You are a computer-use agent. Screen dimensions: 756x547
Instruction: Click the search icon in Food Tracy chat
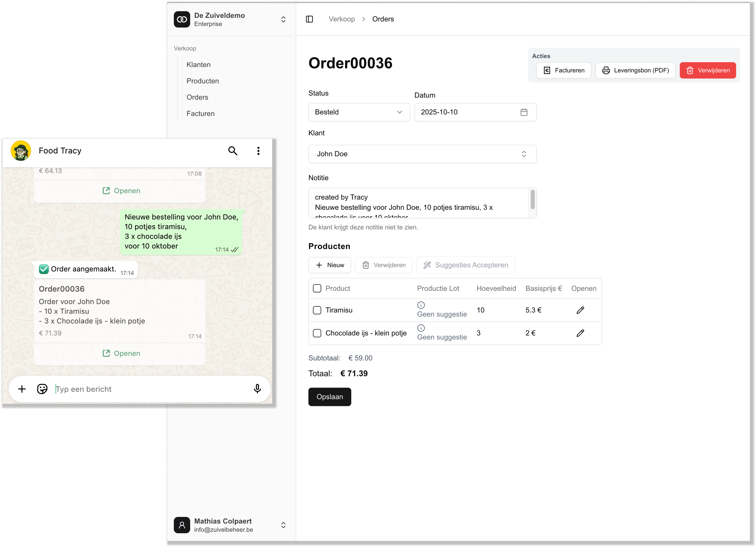pos(233,151)
